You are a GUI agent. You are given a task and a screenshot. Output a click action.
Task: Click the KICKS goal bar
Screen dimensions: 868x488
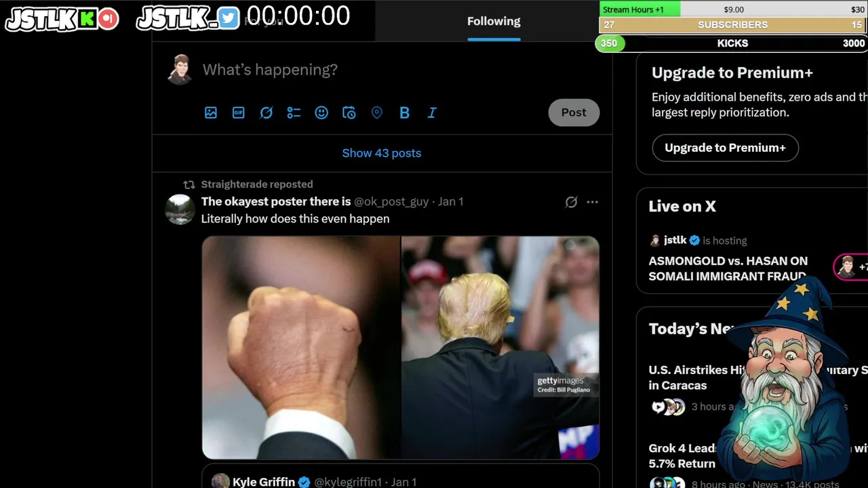click(x=732, y=43)
